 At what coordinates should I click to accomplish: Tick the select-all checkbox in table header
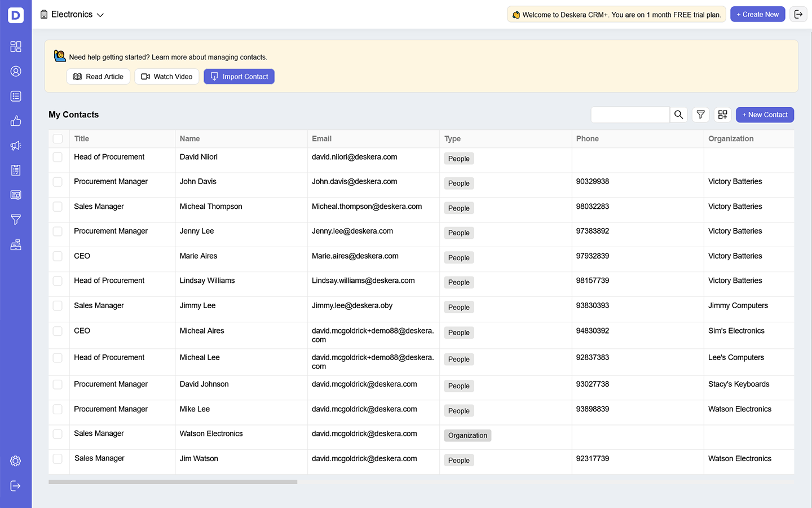click(x=58, y=139)
